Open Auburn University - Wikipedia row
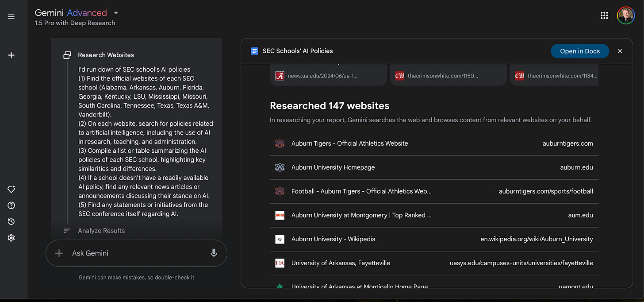Viewport: 644px width, 302px height. click(x=434, y=239)
